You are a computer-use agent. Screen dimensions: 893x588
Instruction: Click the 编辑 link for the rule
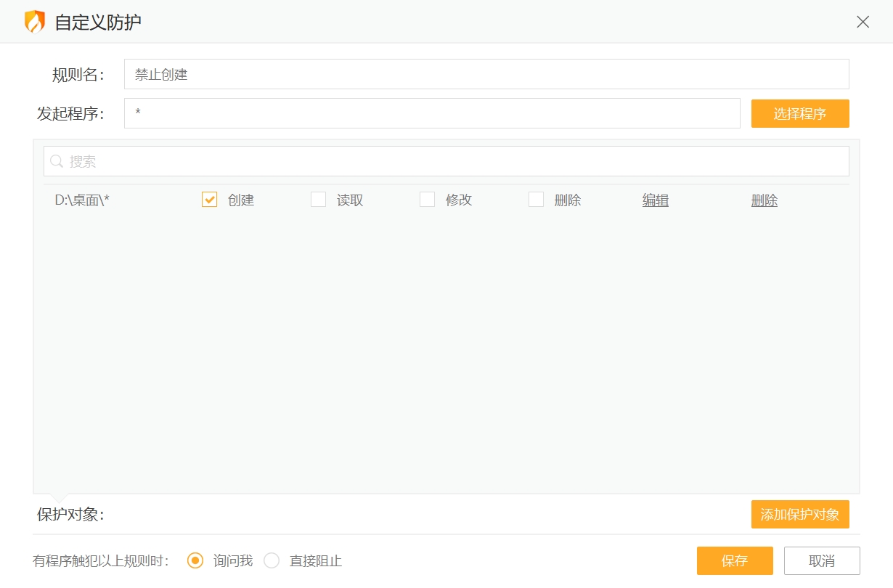pos(655,200)
